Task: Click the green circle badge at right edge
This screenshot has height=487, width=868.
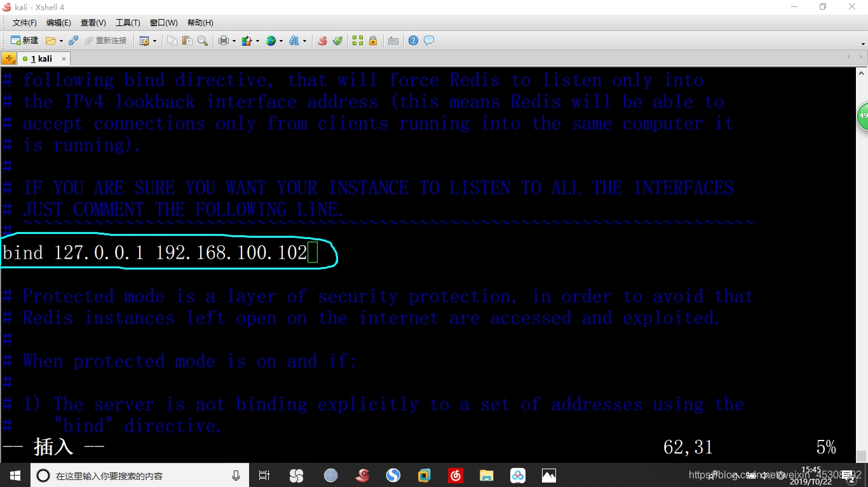Action: tap(862, 116)
